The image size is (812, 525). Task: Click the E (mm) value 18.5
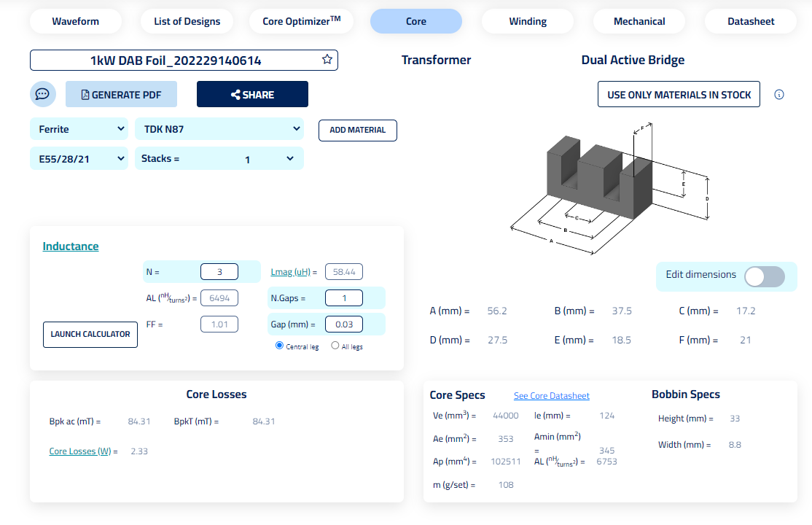(622, 340)
